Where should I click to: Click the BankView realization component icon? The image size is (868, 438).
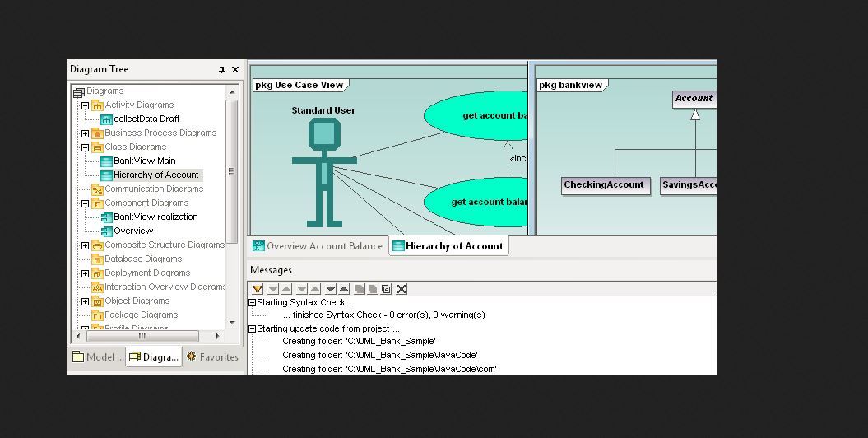click(x=106, y=217)
